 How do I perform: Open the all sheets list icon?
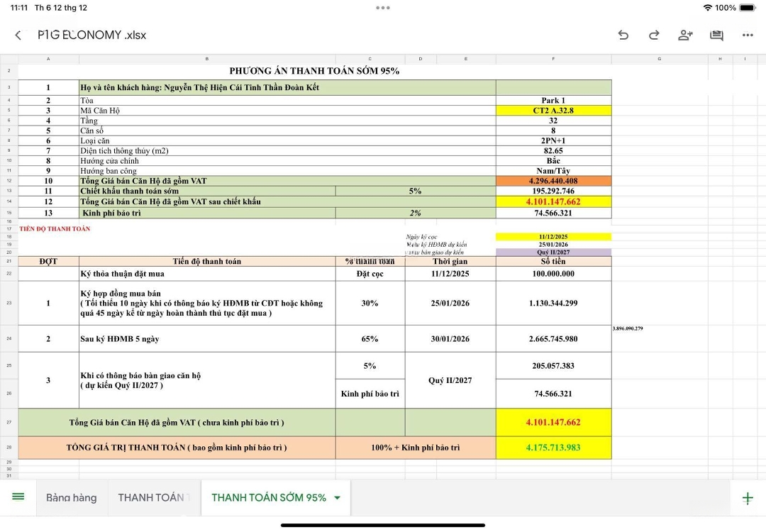tap(18, 497)
